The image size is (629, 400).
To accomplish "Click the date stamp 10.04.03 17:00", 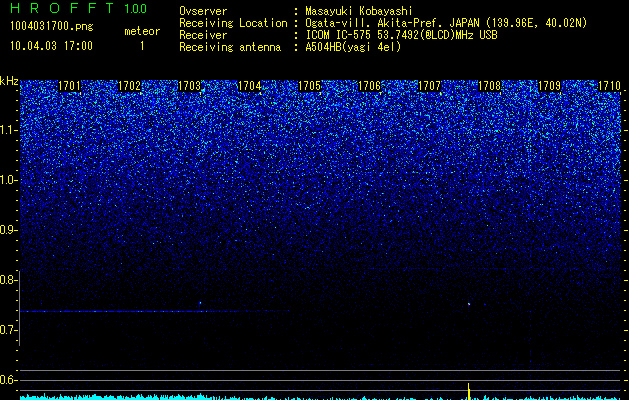I will [51, 46].
